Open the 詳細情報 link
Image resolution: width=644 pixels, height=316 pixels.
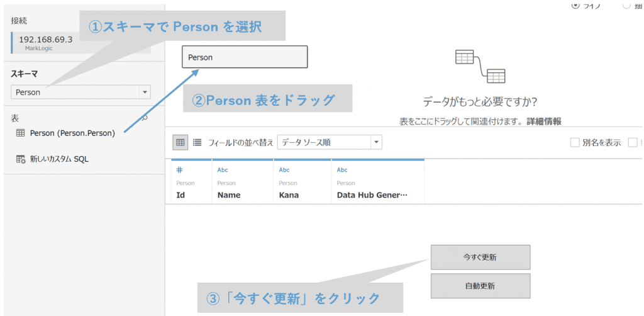pos(544,121)
